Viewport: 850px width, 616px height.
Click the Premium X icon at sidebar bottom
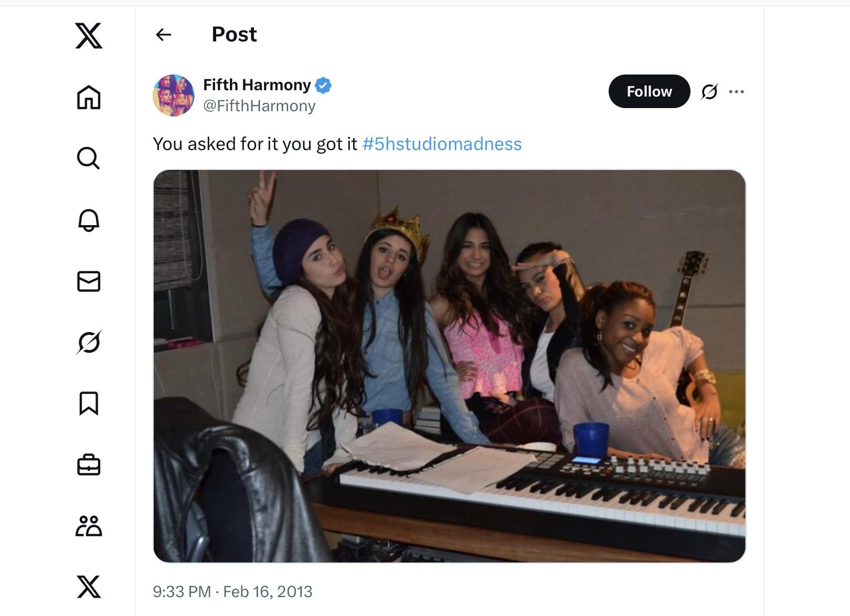coord(89,587)
